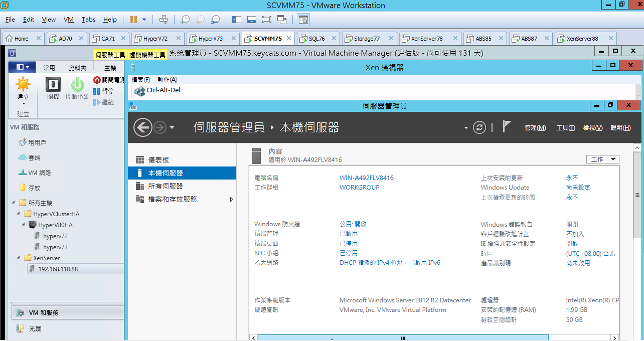This screenshot has width=644, height=341.
Task: Click the 關閉電源 (Power Off) red icon
Action: pos(97,80)
